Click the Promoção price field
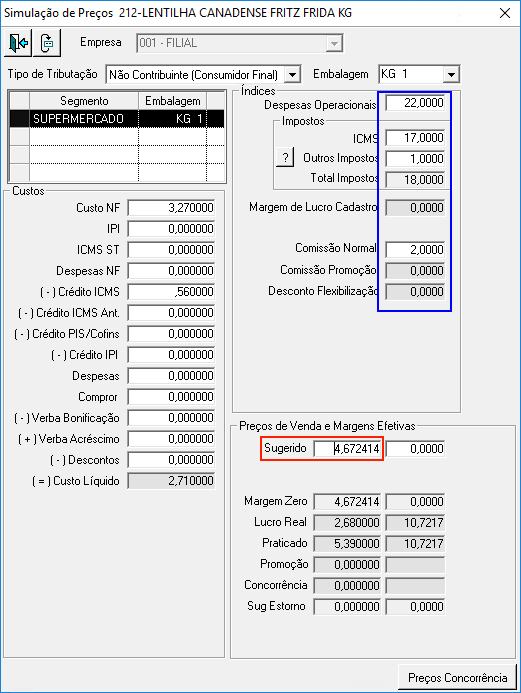The image size is (521, 693). (347, 565)
